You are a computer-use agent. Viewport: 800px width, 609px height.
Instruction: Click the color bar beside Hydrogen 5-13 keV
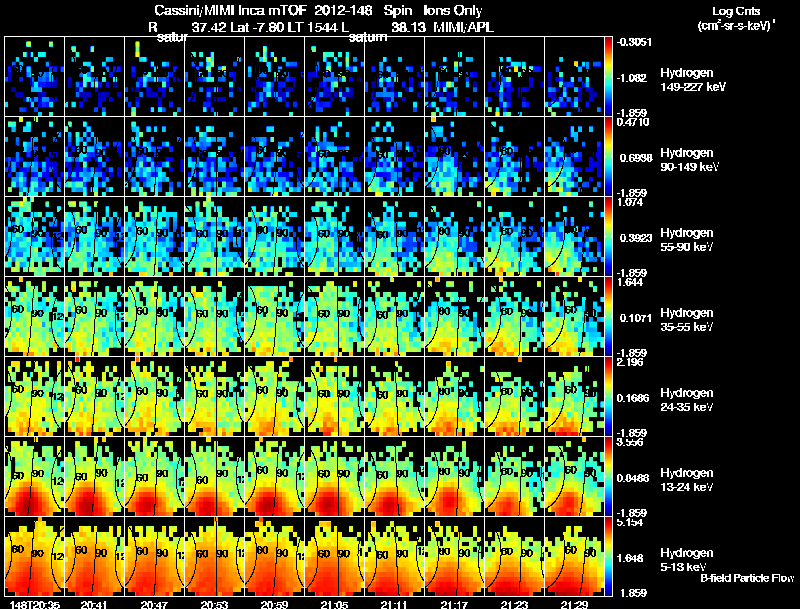608,556
